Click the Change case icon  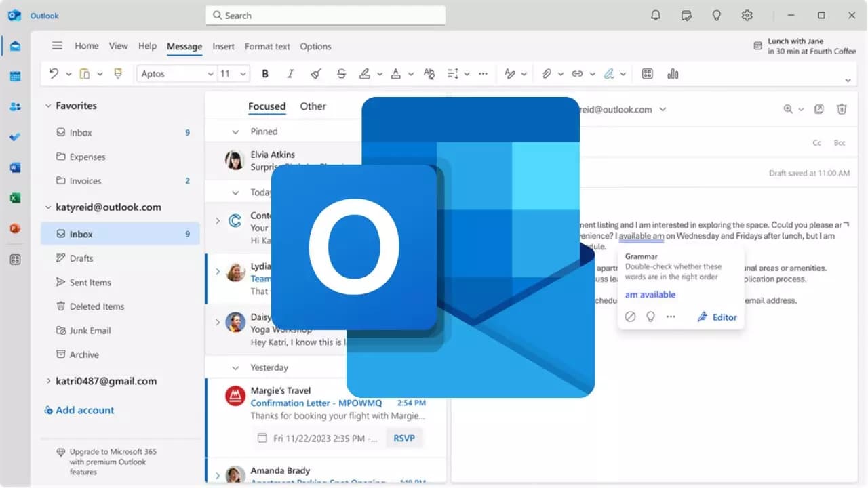(x=429, y=74)
